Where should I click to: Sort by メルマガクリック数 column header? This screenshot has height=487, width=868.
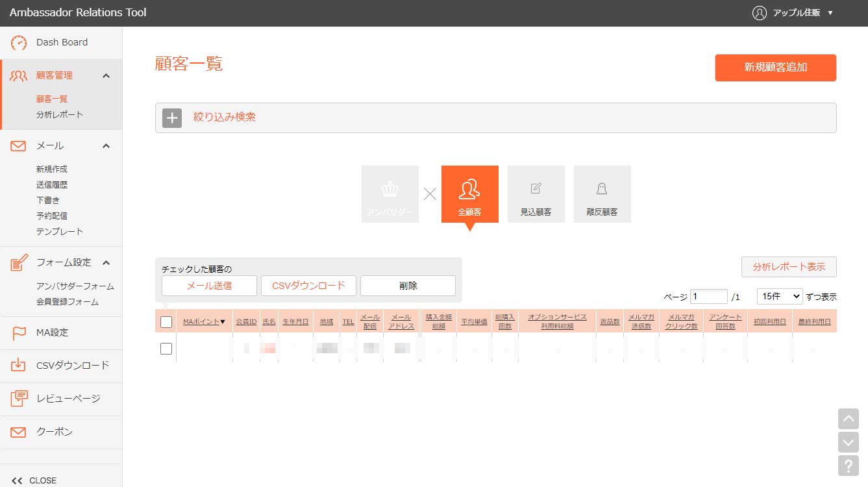click(682, 321)
